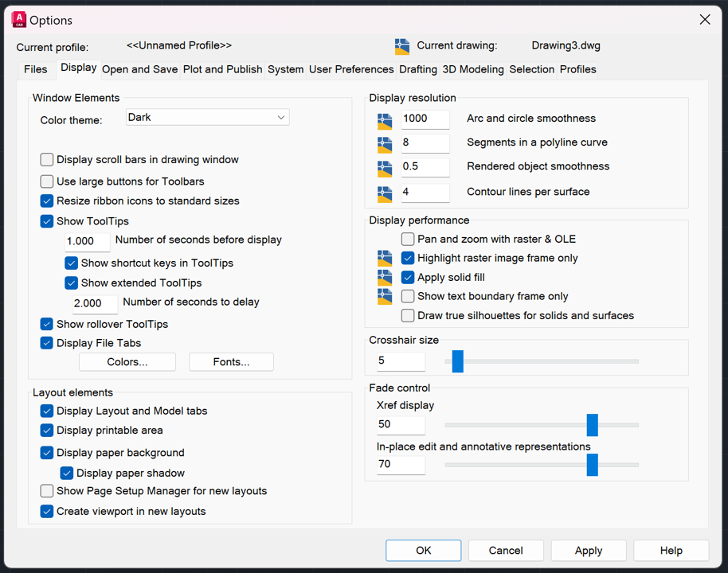
Task: Select the icon next to apply solid fill
Action: [x=384, y=277]
